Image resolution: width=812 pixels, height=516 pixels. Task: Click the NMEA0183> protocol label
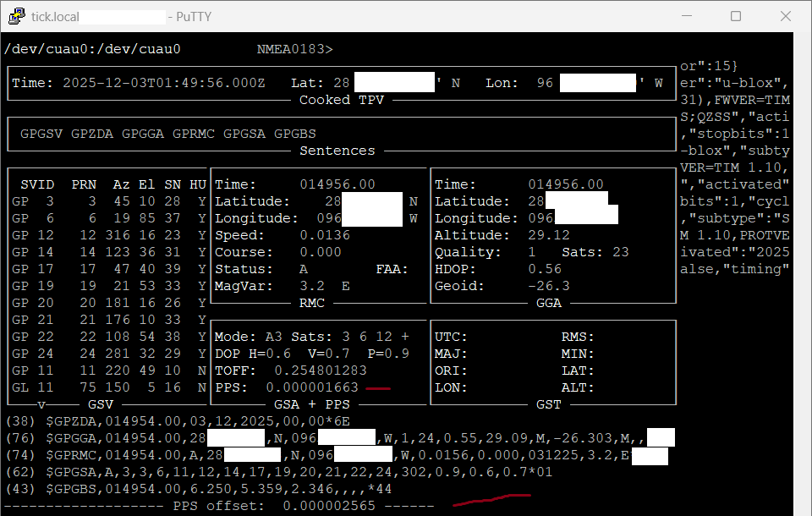tap(294, 49)
